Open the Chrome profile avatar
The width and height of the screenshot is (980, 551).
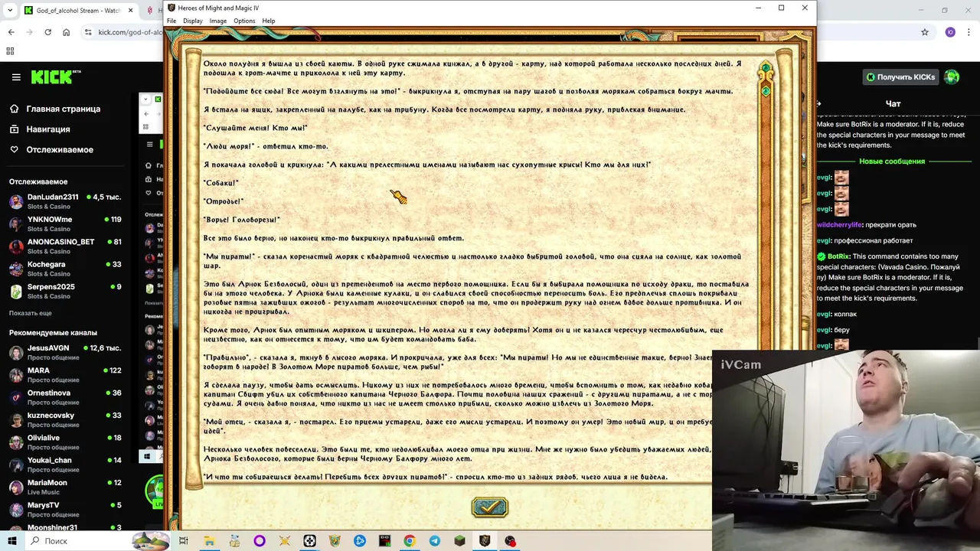tap(950, 32)
